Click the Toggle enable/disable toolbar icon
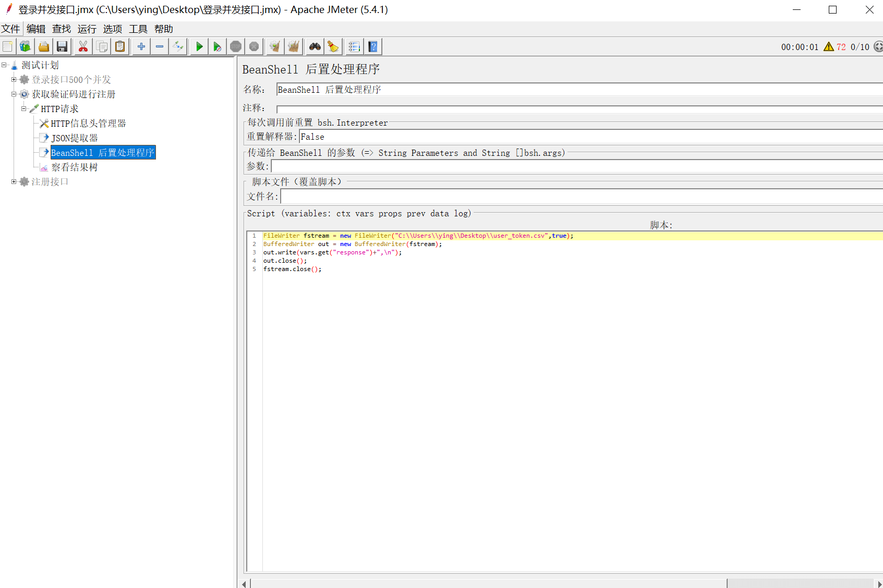The image size is (883, 588). (x=178, y=47)
